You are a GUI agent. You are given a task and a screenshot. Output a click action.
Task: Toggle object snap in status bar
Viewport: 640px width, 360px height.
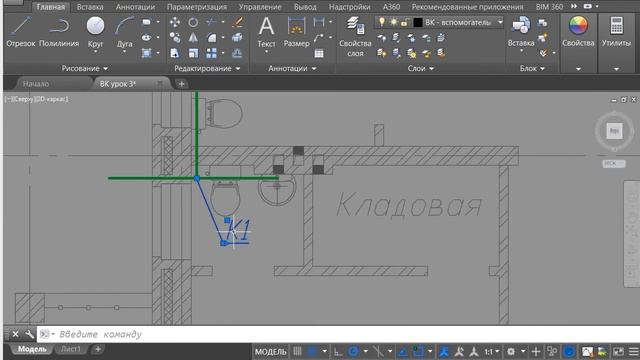tap(418, 351)
